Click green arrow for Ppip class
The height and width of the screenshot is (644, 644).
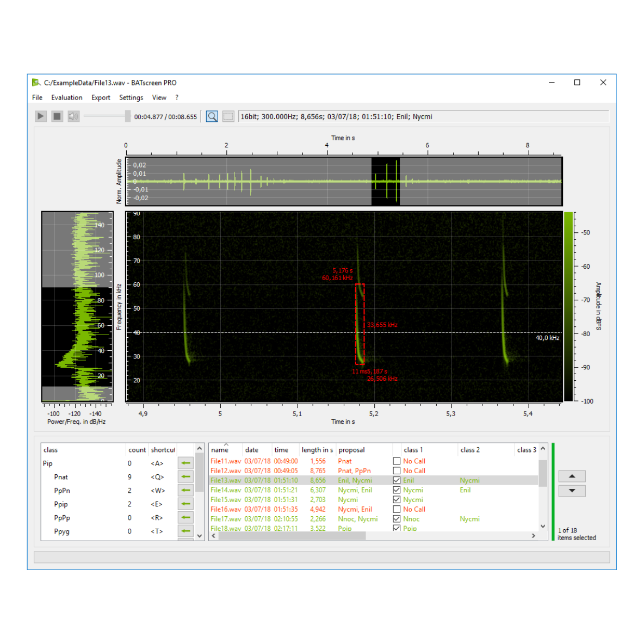[x=186, y=504]
